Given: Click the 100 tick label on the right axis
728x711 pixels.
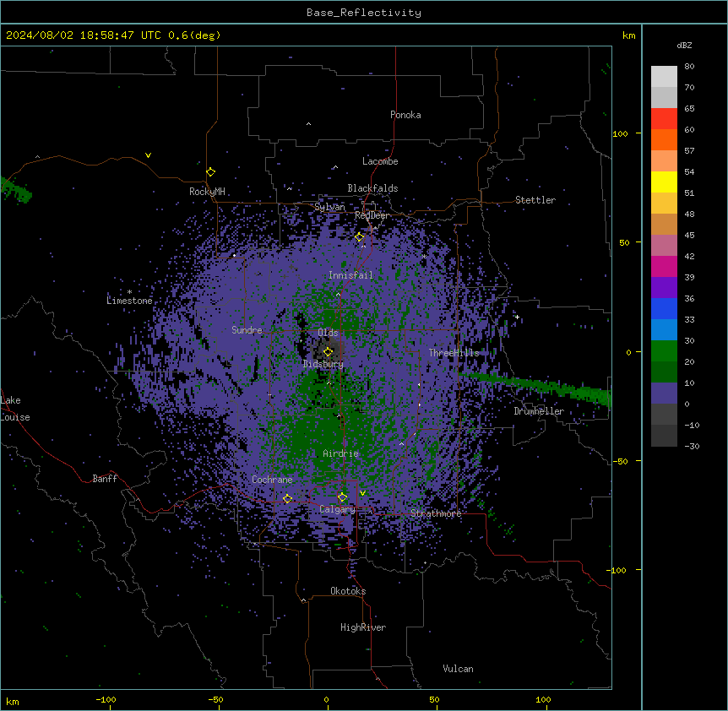Looking at the screenshot, I should (620, 133).
